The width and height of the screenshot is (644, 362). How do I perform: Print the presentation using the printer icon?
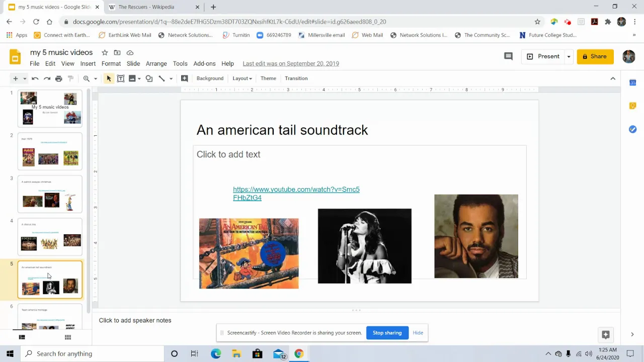click(x=59, y=78)
